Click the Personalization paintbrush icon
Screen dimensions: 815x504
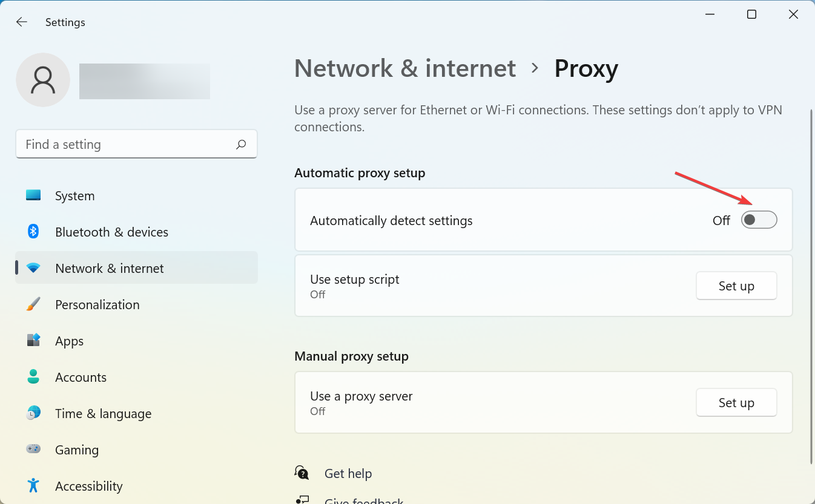coord(33,304)
